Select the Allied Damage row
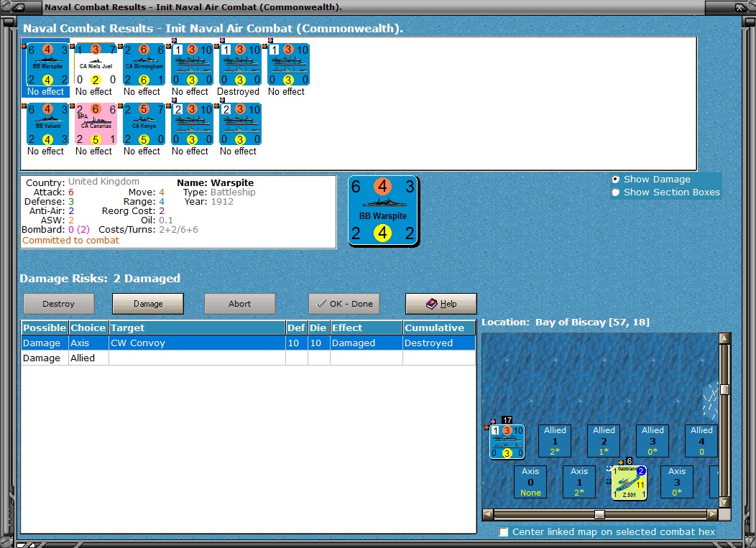Screen dimensions: 756x548 click(249, 358)
